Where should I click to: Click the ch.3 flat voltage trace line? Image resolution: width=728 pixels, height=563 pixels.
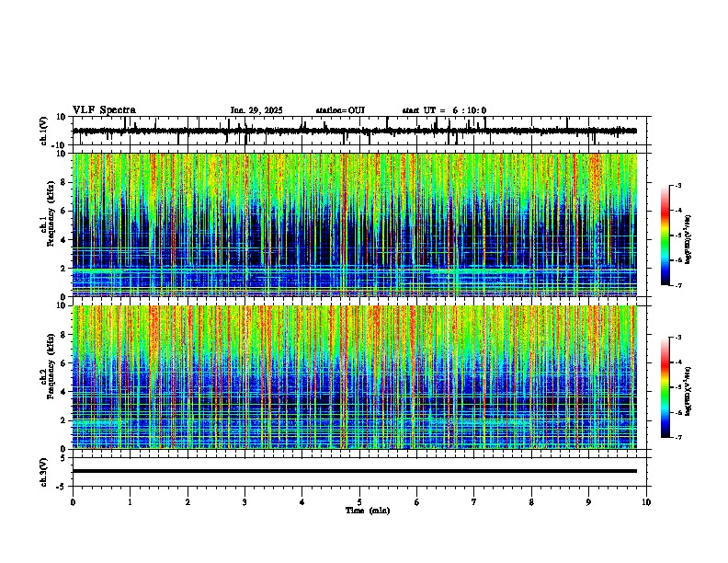pos(355,471)
